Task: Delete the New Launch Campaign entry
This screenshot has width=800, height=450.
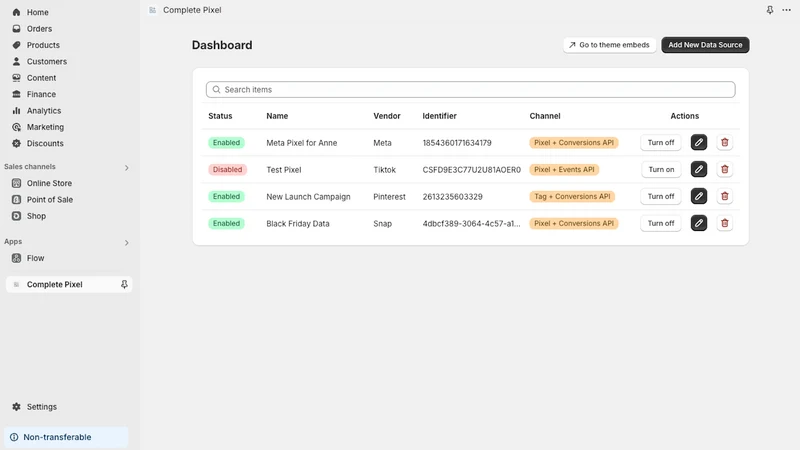Action: tap(724, 196)
